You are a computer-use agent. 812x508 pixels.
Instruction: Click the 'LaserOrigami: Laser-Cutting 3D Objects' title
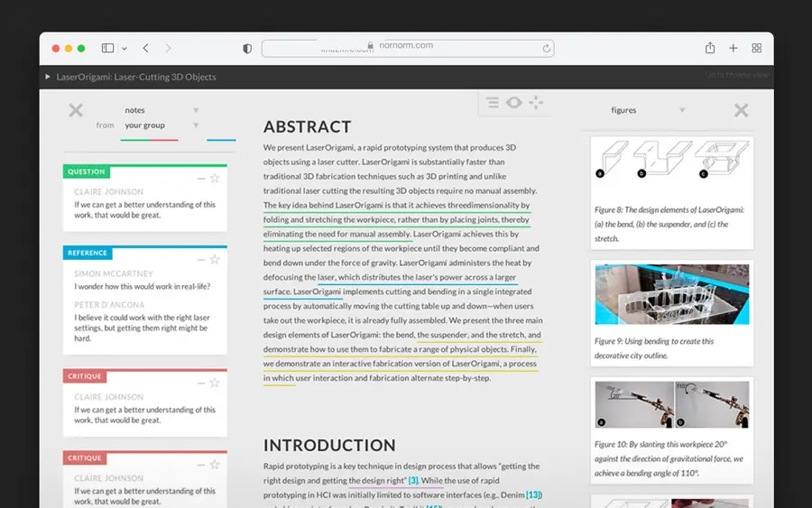[136, 77]
